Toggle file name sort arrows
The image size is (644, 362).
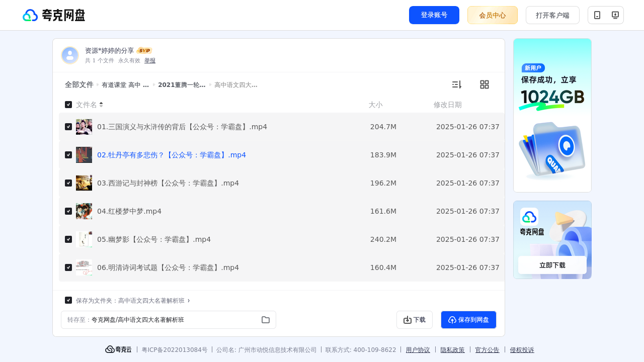point(101,105)
